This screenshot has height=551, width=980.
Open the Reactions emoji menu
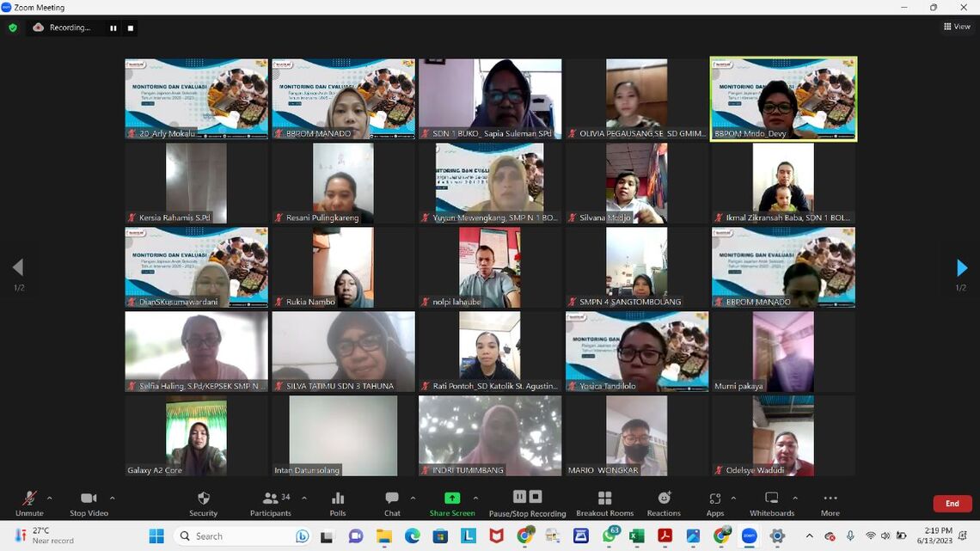click(664, 502)
